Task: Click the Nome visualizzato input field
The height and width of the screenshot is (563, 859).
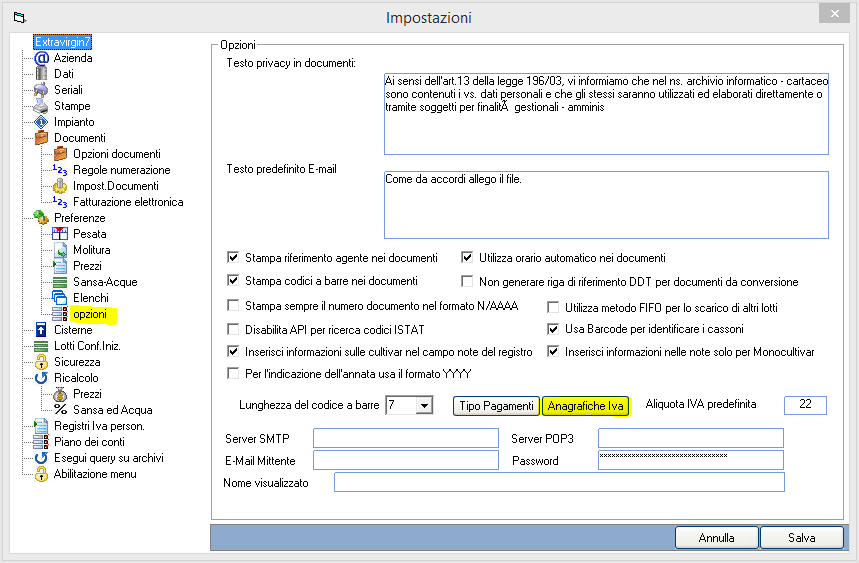Action: pos(559,482)
